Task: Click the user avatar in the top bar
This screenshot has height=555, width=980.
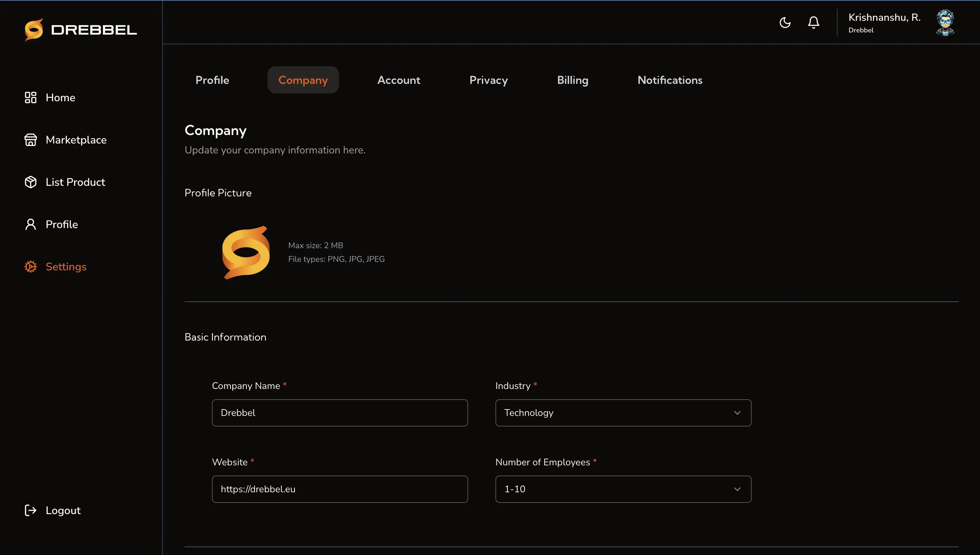Action: (x=945, y=22)
